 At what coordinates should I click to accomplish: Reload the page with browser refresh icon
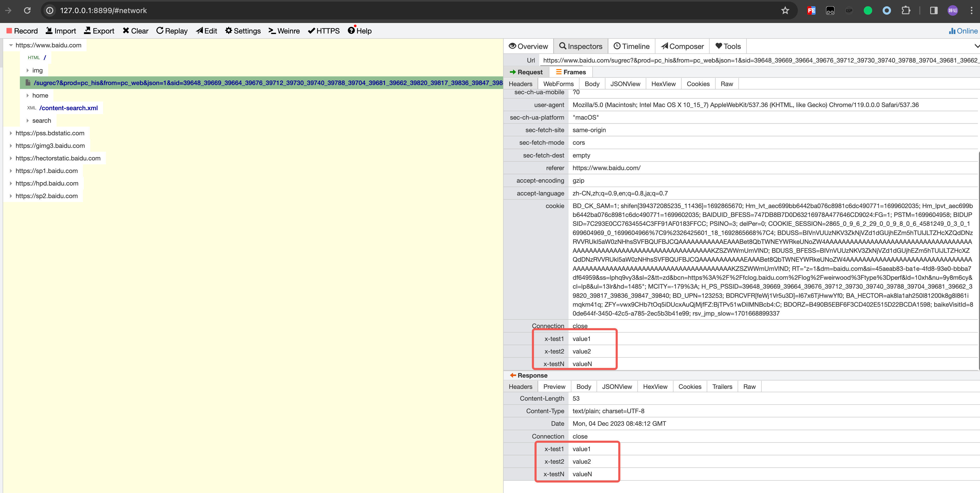pos(27,10)
